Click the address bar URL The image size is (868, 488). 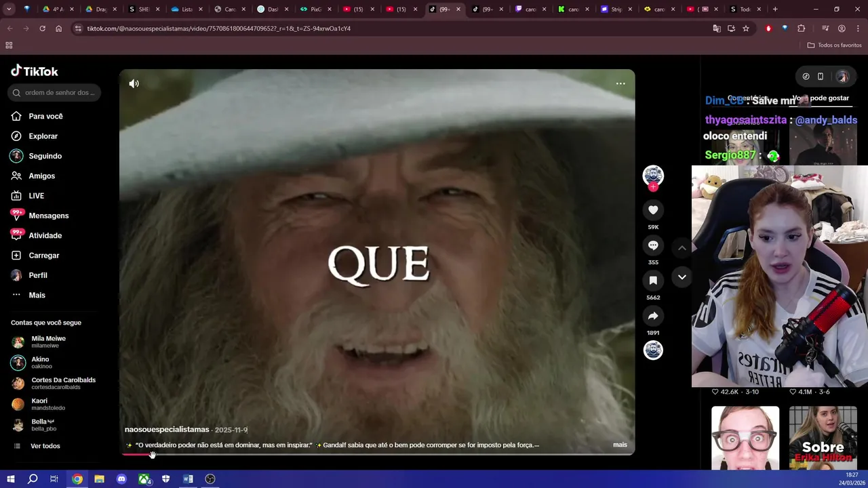(x=218, y=28)
